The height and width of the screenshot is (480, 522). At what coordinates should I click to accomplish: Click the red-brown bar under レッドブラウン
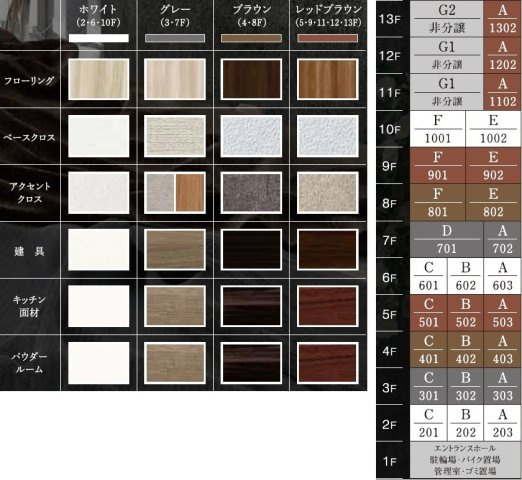coord(328,38)
